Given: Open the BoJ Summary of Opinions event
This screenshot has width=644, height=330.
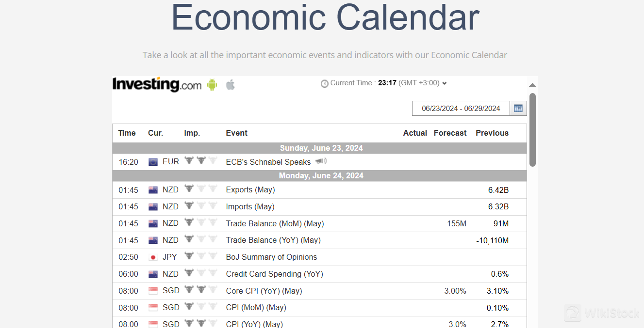Looking at the screenshot, I should [271, 257].
